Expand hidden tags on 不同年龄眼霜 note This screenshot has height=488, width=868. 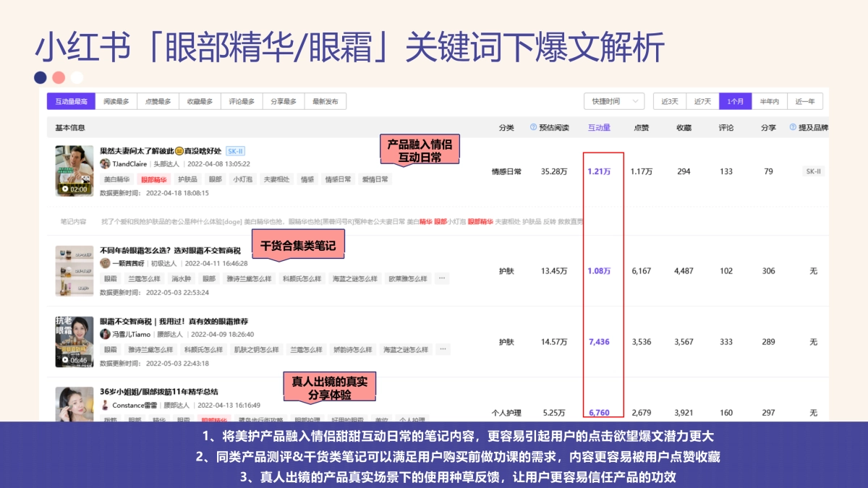[x=442, y=278]
